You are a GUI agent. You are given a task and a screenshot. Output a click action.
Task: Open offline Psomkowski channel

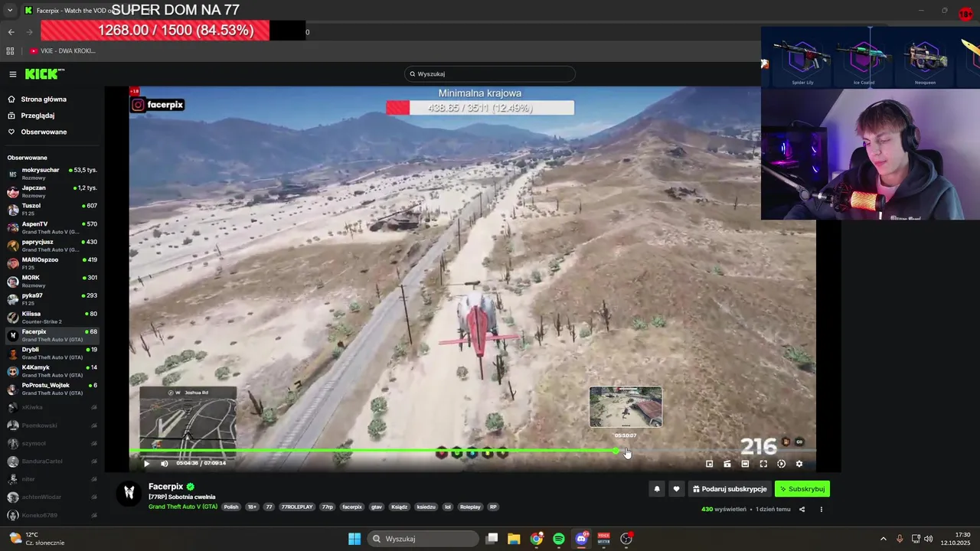click(52, 425)
